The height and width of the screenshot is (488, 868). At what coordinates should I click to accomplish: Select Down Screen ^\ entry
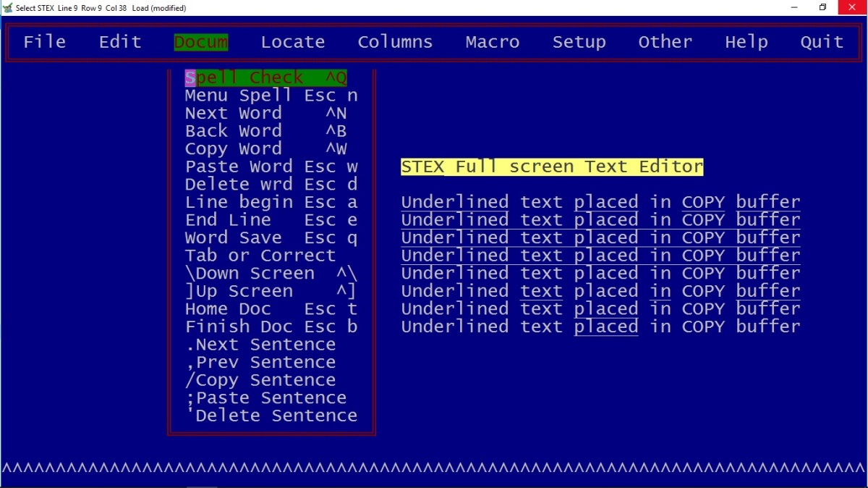coord(271,274)
